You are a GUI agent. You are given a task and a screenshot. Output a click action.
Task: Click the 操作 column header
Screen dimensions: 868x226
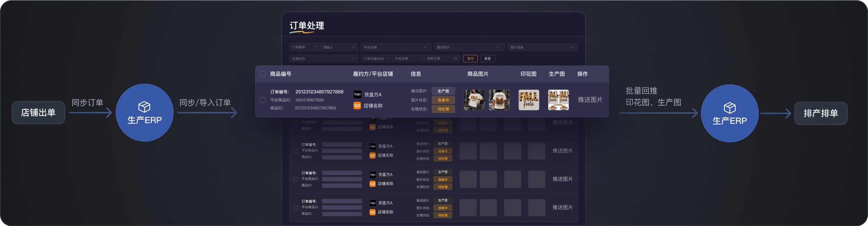(x=582, y=74)
